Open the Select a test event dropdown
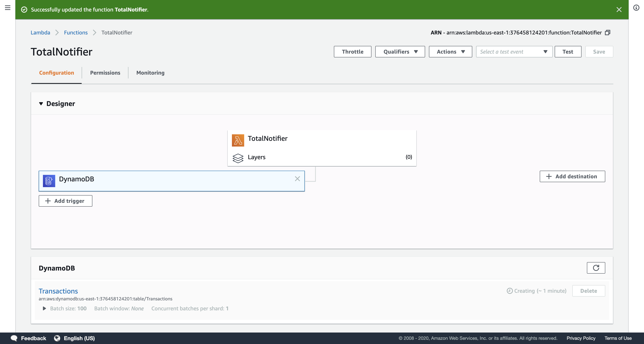The image size is (644, 344). 514,52
